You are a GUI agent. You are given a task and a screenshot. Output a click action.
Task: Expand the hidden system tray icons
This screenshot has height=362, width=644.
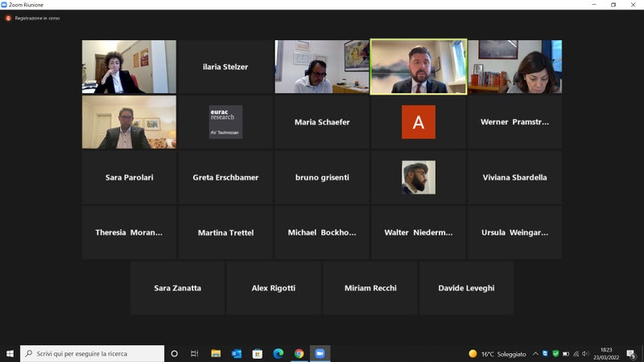coord(535,353)
